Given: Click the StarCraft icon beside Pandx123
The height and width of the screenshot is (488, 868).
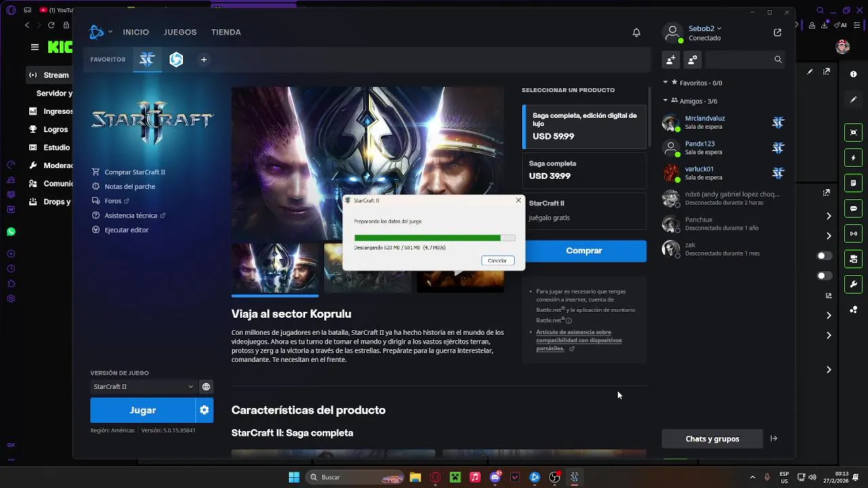Looking at the screenshot, I should pyautogui.click(x=778, y=148).
